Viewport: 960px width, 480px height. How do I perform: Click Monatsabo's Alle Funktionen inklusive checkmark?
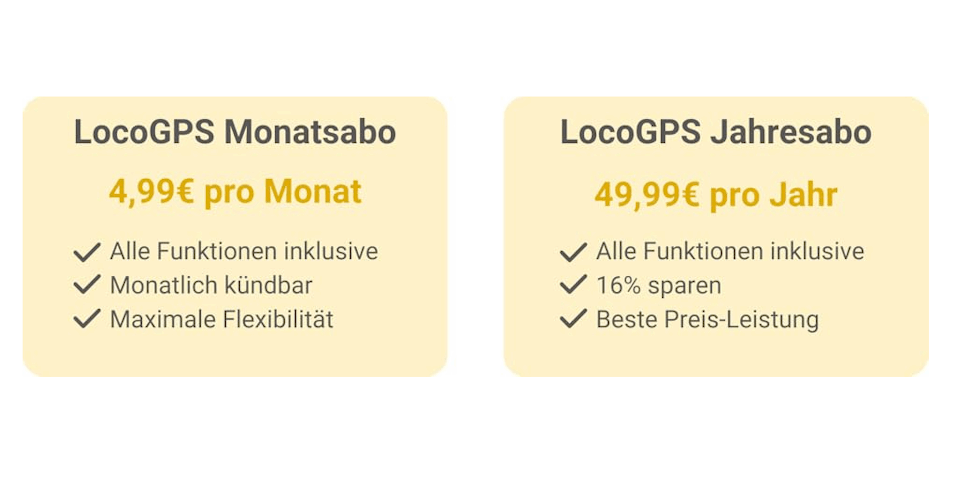click(x=86, y=252)
